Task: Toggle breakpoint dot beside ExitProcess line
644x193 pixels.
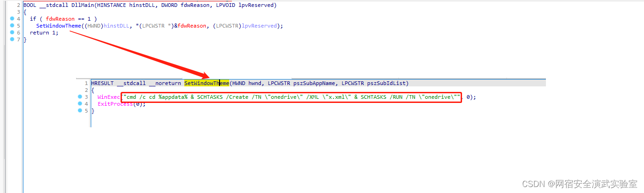Action: [x=80, y=104]
